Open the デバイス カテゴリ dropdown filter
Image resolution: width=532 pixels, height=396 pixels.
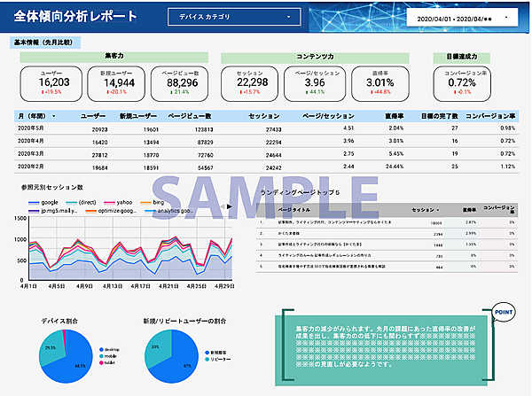234,17
